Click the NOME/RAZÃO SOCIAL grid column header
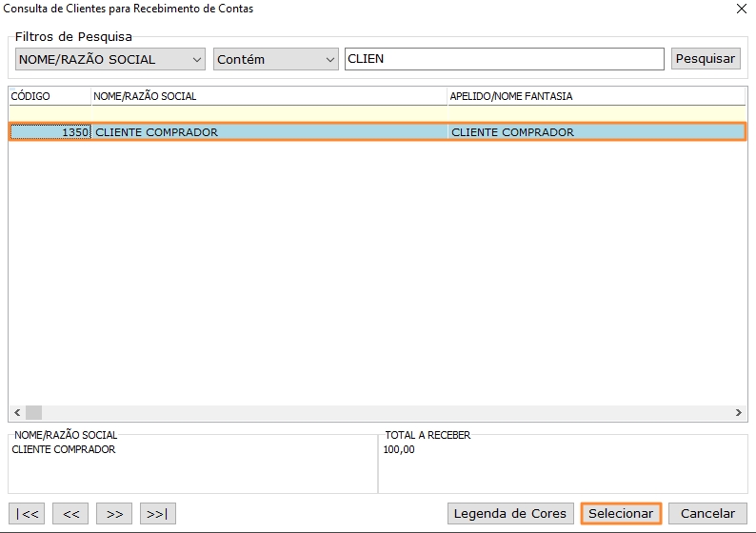 tap(269, 96)
